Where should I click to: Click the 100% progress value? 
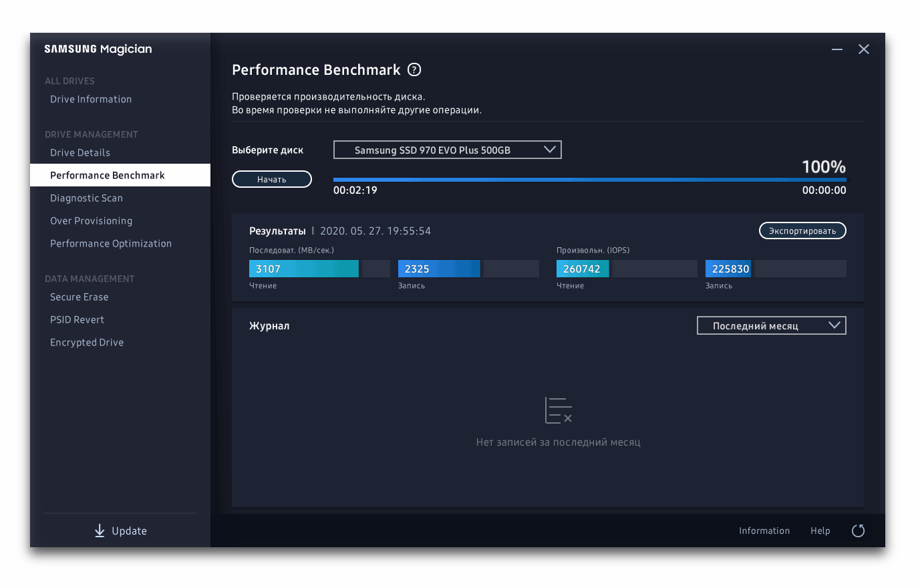point(824,166)
